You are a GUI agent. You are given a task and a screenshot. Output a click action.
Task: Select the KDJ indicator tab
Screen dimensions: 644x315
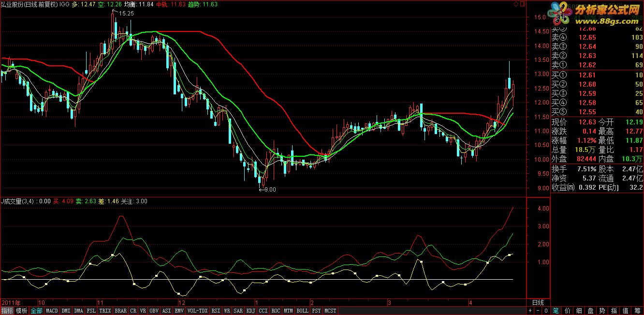[x=251, y=311]
